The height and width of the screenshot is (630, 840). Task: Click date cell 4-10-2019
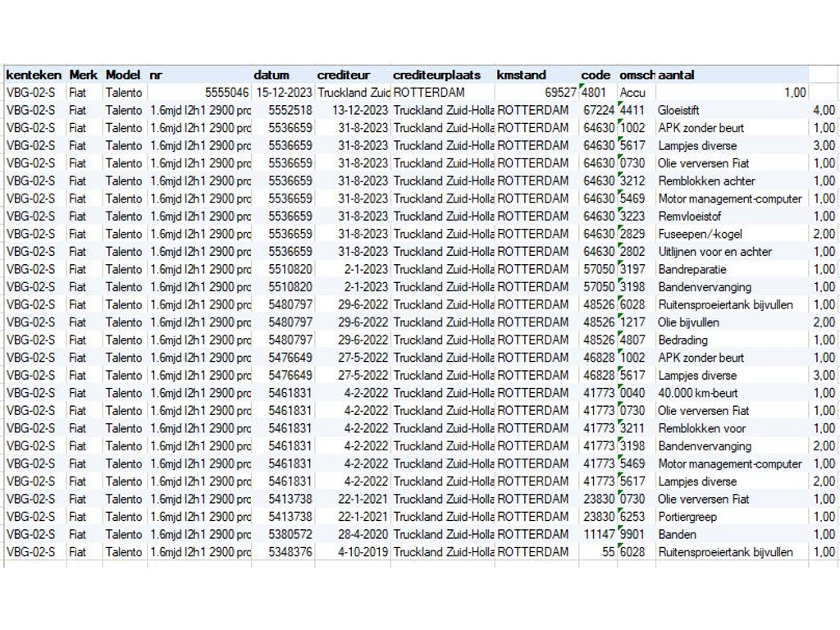click(x=353, y=552)
